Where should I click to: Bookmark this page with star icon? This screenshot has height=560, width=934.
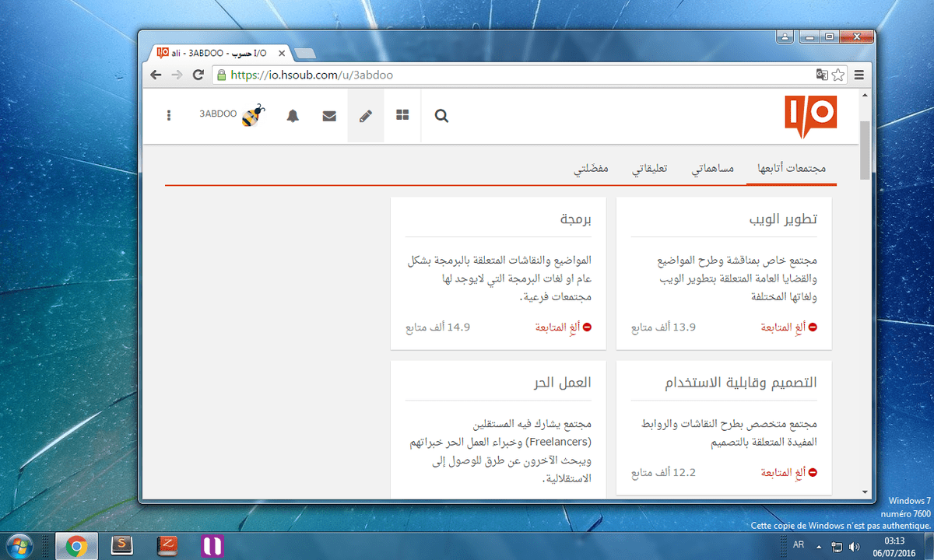coord(838,75)
